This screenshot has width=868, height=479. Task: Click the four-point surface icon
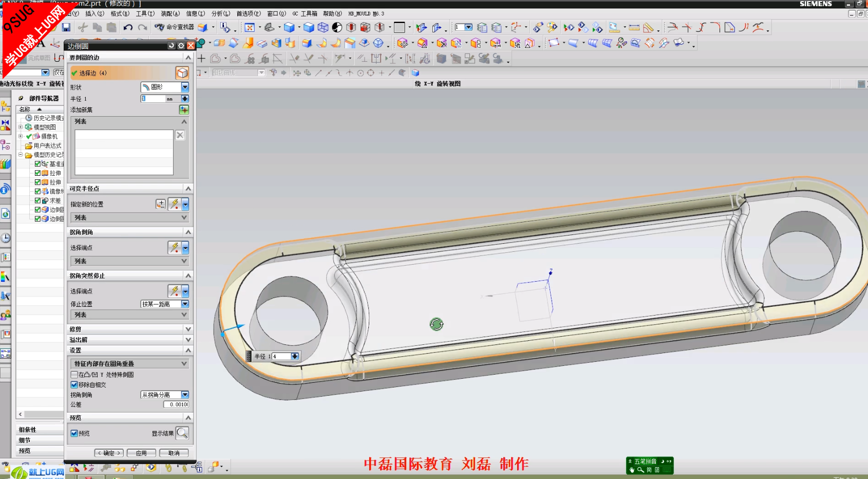pos(554,43)
